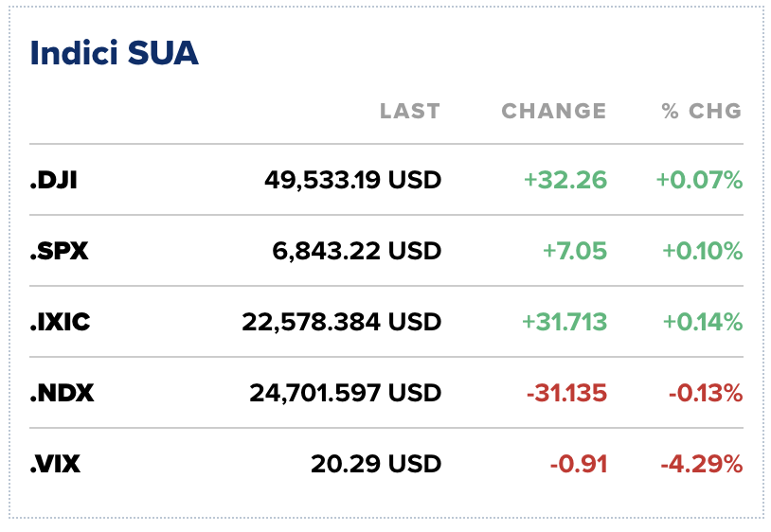Viewport: 771px width, 532px height.
Task: Click the % CHG column header
Action: point(701,111)
